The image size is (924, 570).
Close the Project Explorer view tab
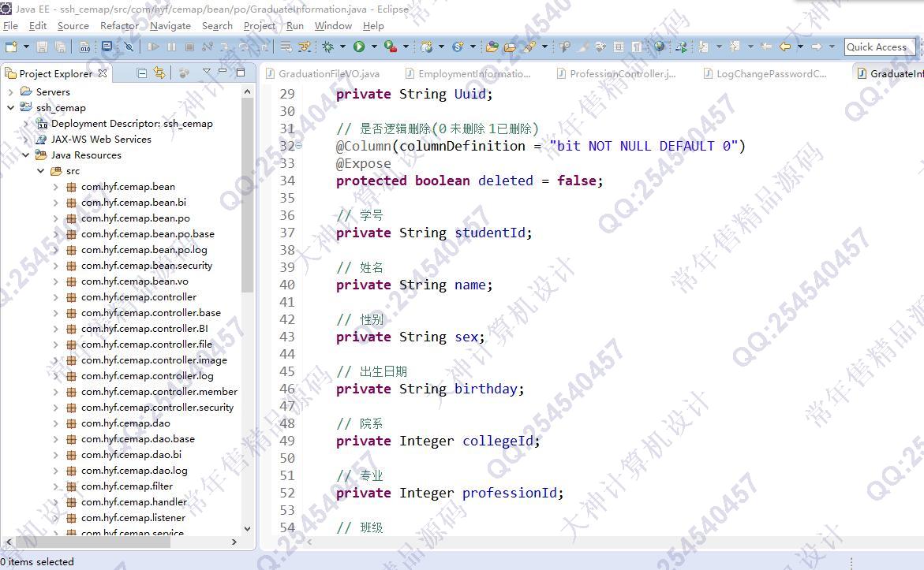(x=103, y=73)
